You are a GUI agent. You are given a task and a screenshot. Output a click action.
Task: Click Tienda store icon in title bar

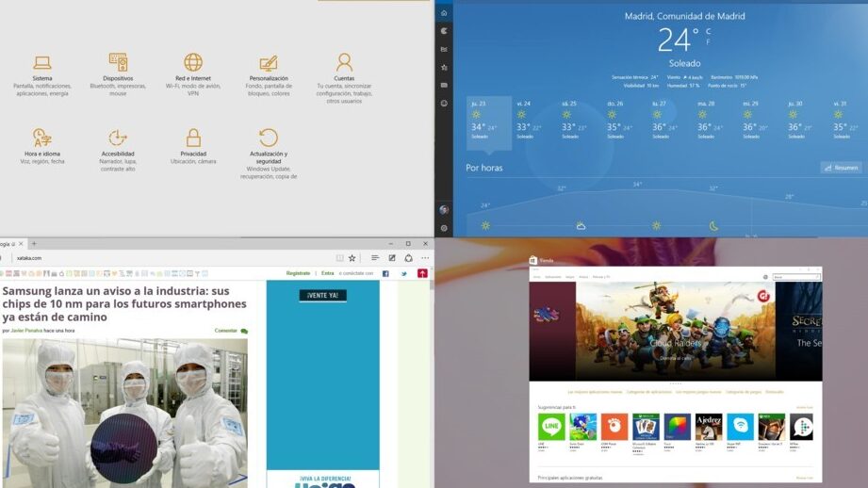(533, 260)
